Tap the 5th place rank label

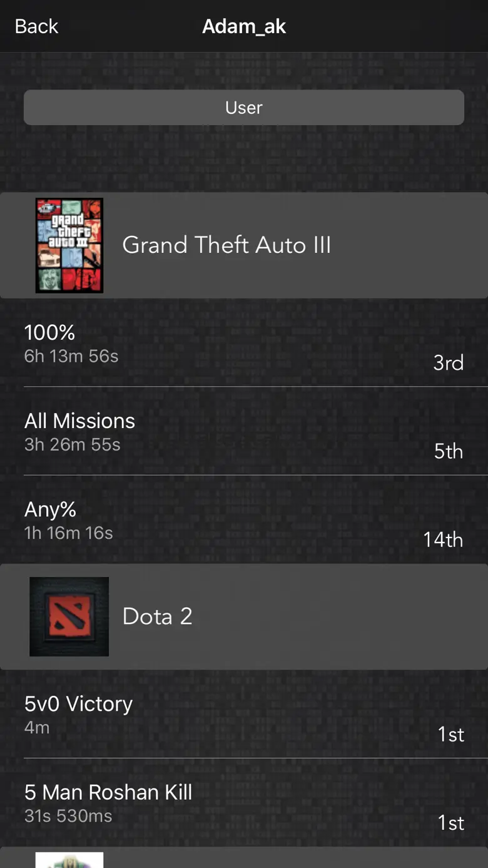449,451
